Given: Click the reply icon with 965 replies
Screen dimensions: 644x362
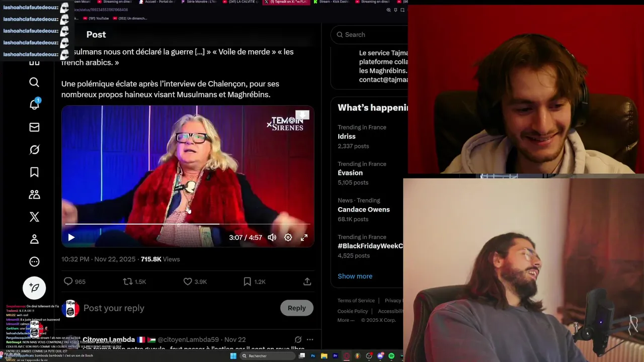Looking at the screenshot, I should tap(68, 282).
